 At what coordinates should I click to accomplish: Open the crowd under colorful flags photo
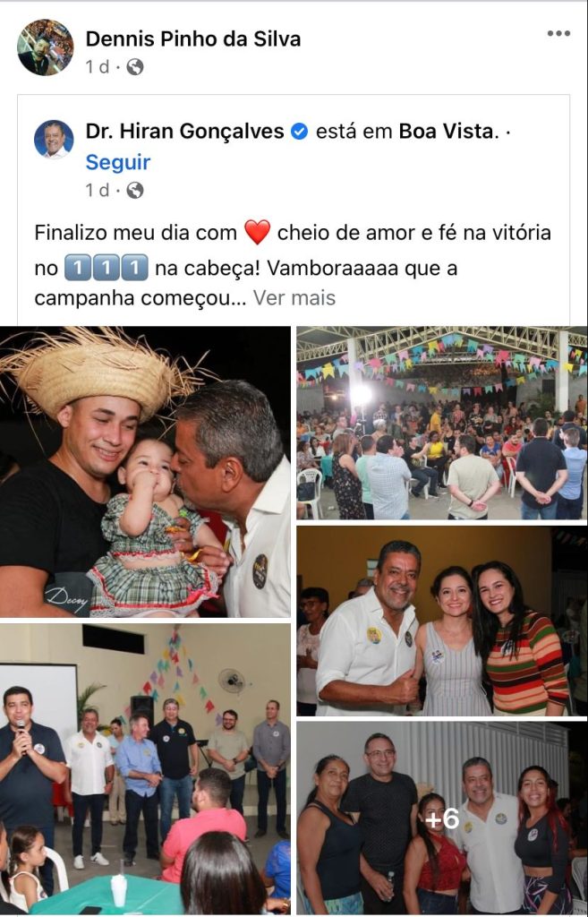(442, 423)
